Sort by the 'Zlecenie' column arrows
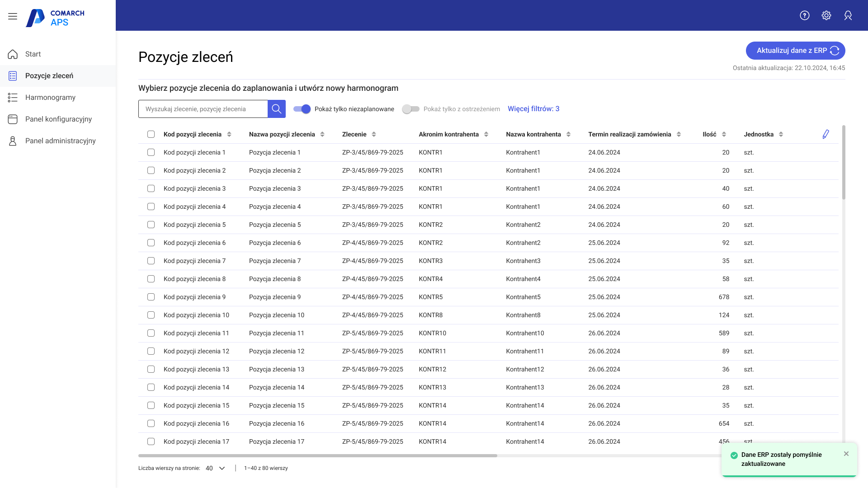The width and height of the screenshot is (868, 488). 373,134
